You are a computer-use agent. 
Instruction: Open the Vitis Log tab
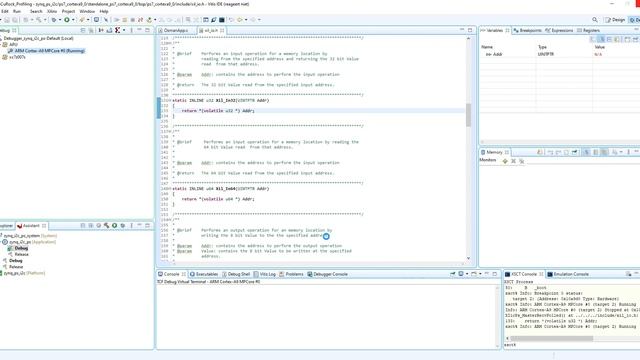(264, 274)
